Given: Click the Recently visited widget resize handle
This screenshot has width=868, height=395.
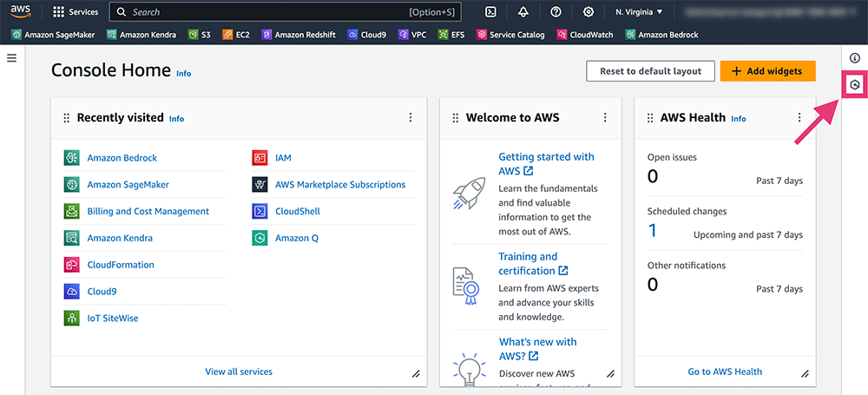Looking at the screenshot, I should click(x=416, y=374).
